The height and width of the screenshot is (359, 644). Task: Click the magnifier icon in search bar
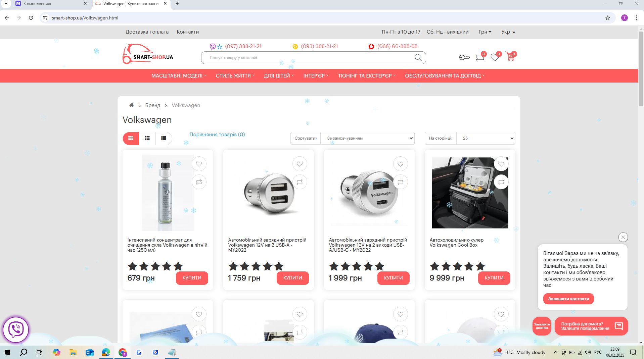click(418, 58)
